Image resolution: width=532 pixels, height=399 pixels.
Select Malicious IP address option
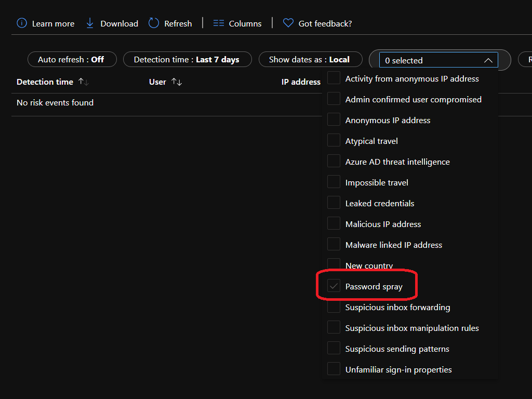point(383,224)
